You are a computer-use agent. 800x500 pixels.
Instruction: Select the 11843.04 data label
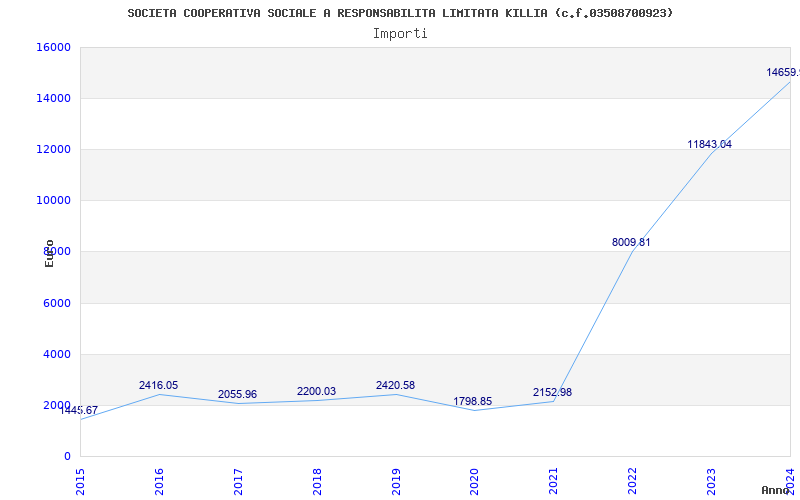tap(710, 144)
